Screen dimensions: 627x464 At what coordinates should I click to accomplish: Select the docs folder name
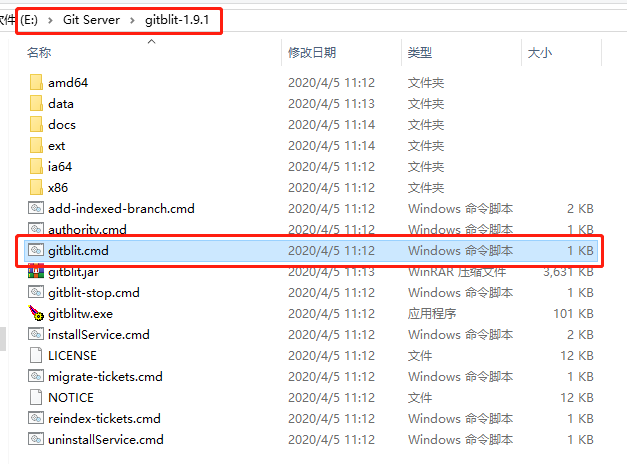[62, 125]
